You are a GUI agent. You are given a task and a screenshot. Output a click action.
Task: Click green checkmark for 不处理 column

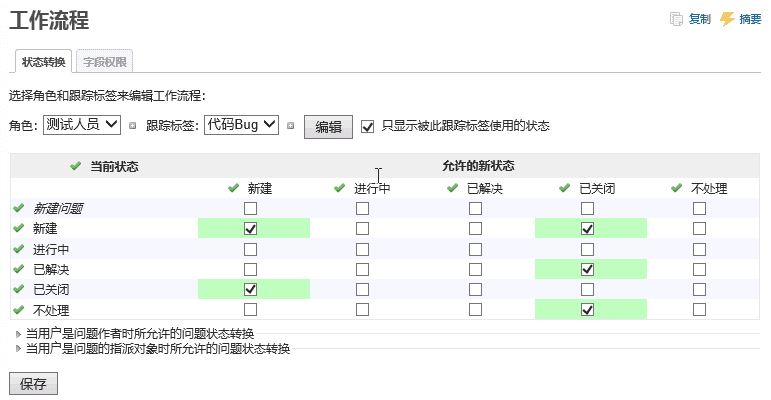(677, 188)
